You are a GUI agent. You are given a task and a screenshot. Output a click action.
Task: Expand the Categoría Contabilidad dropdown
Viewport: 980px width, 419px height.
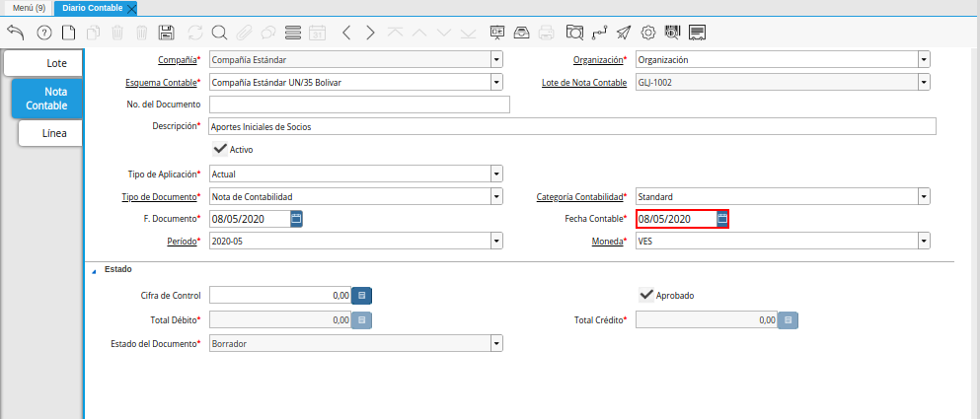point(924,197)
